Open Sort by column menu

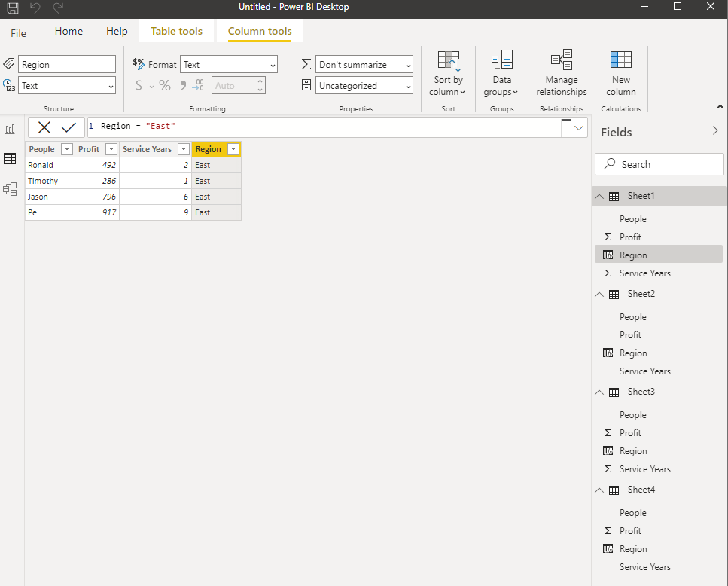(448, 73)
